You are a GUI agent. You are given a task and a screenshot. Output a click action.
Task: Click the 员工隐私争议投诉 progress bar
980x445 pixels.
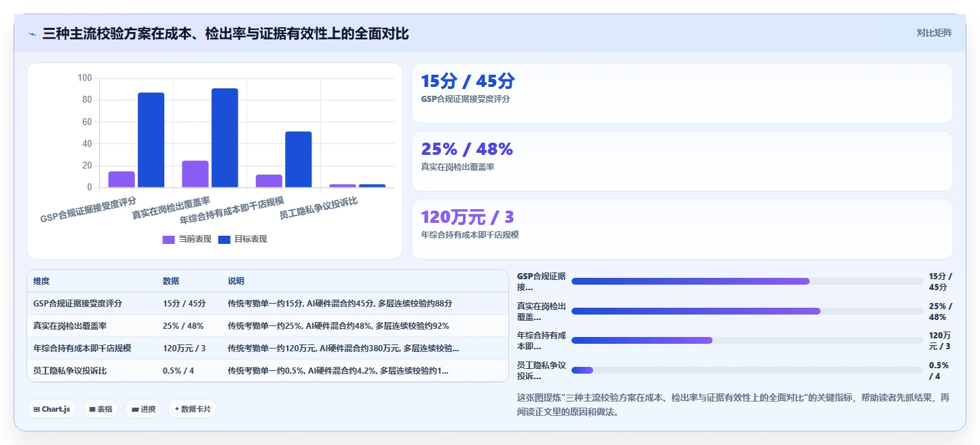coord(747,370)
